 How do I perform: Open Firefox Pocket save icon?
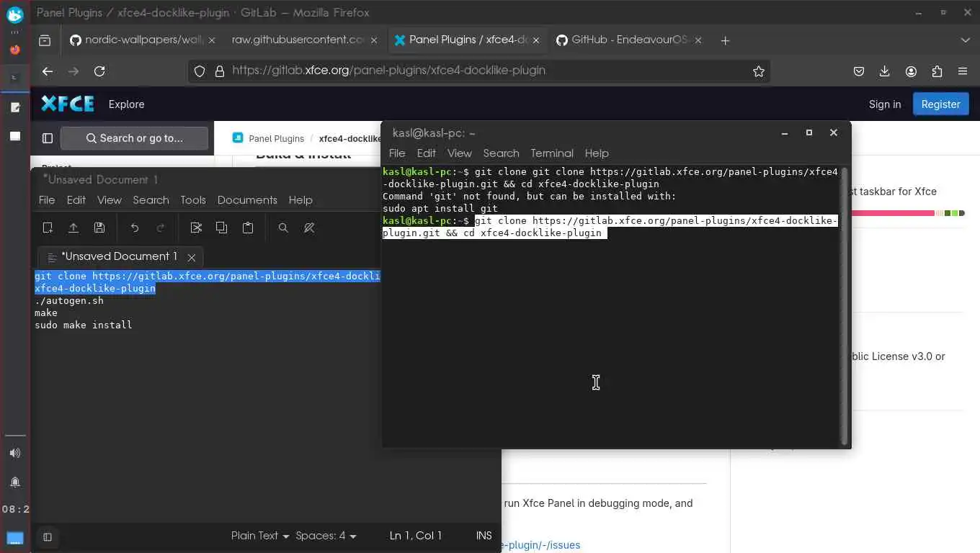coord(859,71)
